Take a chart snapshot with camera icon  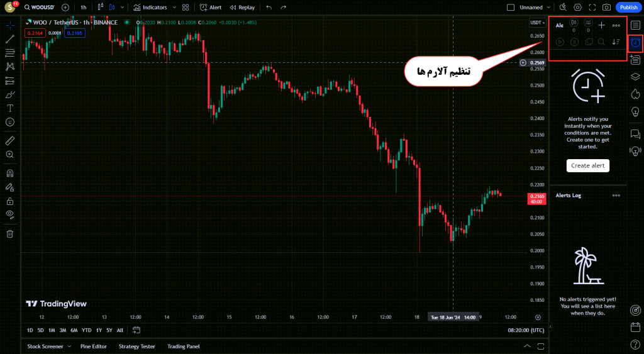point(607,8)
